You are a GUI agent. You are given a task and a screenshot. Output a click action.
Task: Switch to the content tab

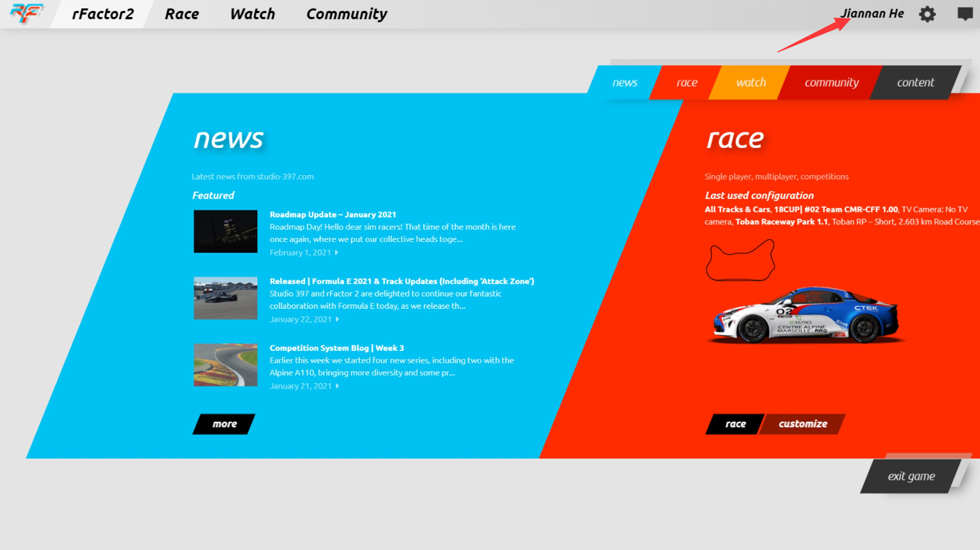point(915,82)
